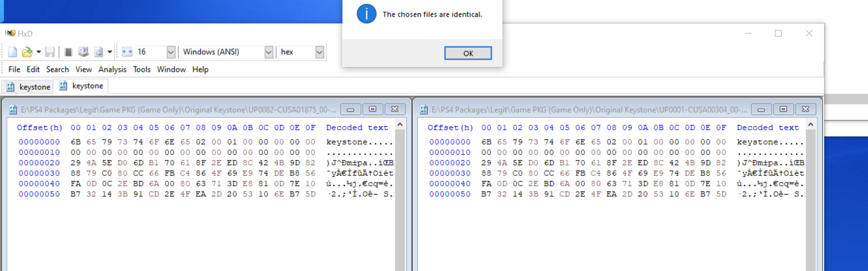Viewport: 868px width, 271px height.
Task: Minimize the CUSA01875 child window
Action: pyautogui.click(x=350, y=109)
